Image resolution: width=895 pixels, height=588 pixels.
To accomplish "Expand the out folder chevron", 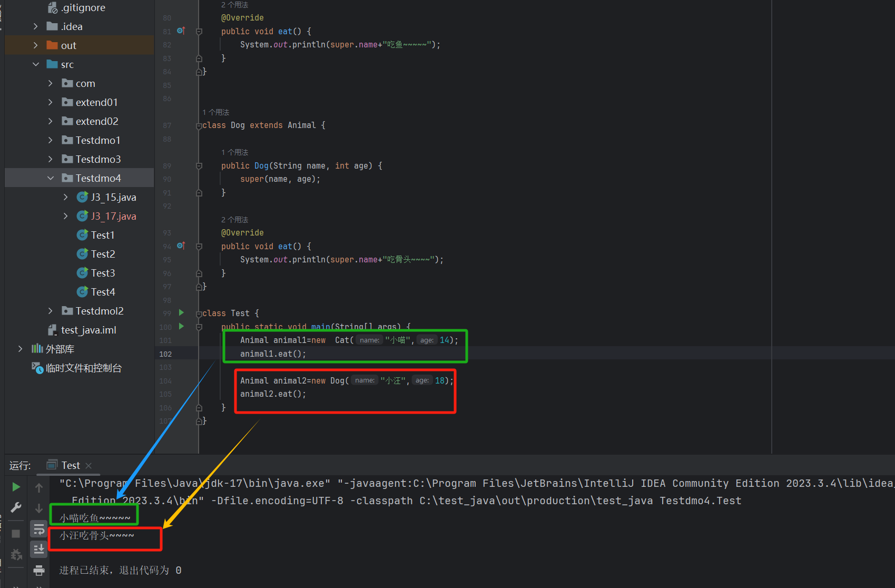I will click(x=35, y=45).
